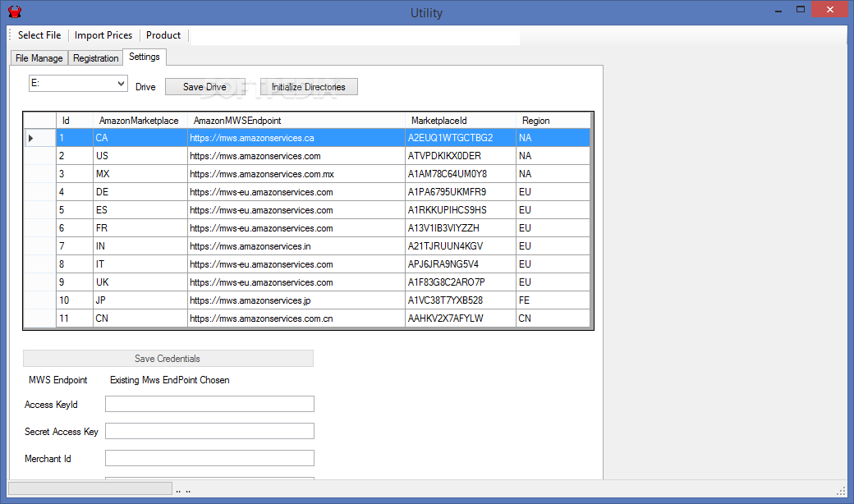This screenshot has height=504, width=854.
Task: Click MarketplaceId A1AM78C64UM0Y8 cell
Action: [x=460, y=174]
